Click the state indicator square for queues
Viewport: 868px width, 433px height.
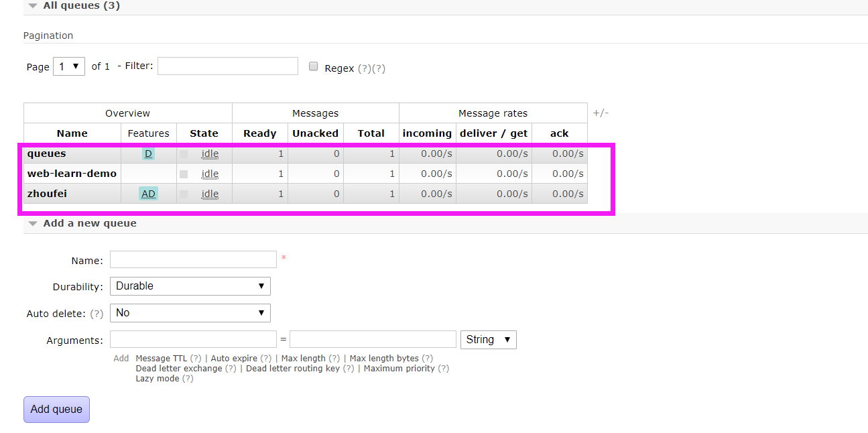pos(184,154)
